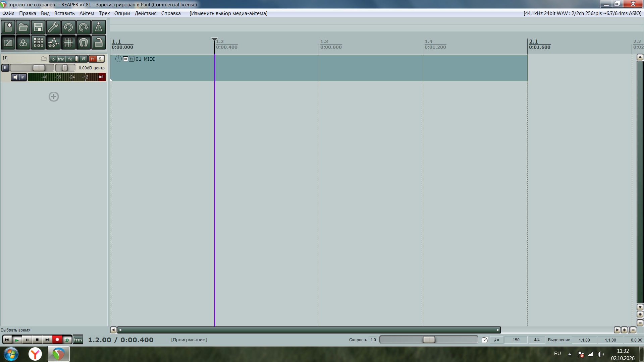Undo the last action in toolbar
Viewport: 644px width, 362px height.
click(68, 27)
